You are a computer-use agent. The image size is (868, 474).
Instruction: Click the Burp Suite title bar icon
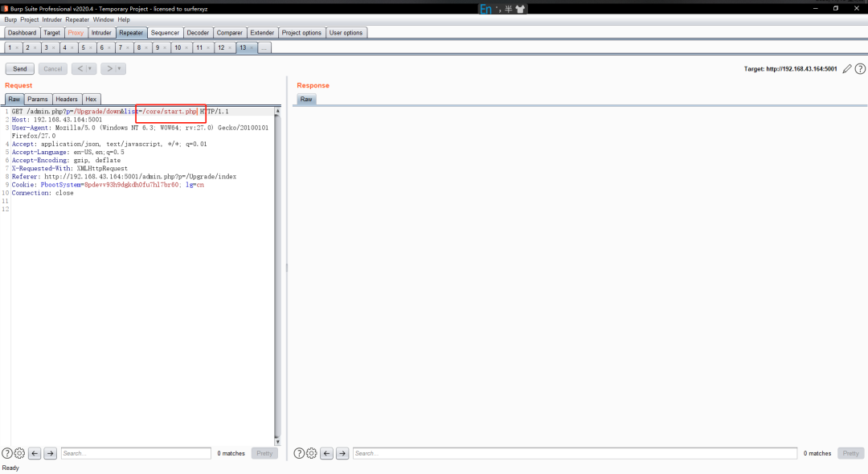click(6, 8)
